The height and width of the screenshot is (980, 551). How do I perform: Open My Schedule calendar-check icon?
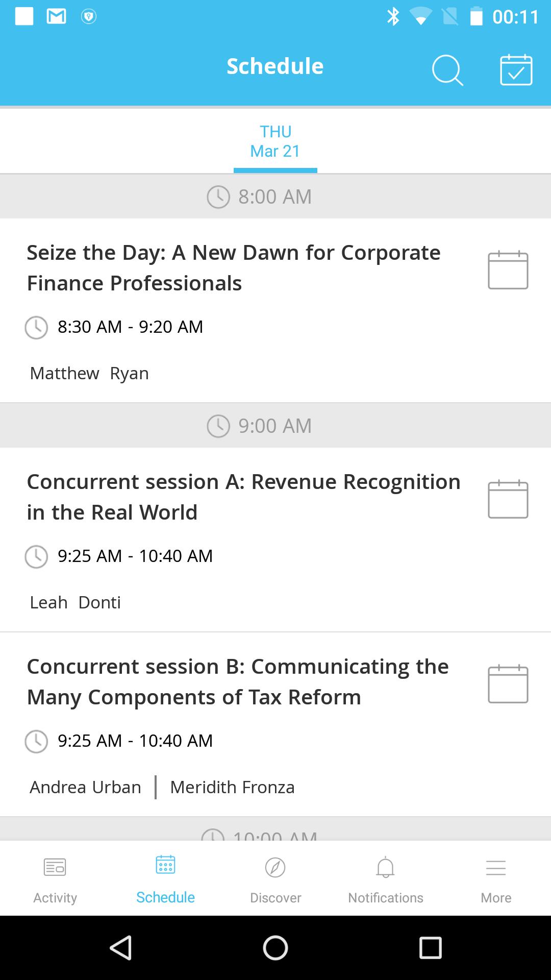516,70
